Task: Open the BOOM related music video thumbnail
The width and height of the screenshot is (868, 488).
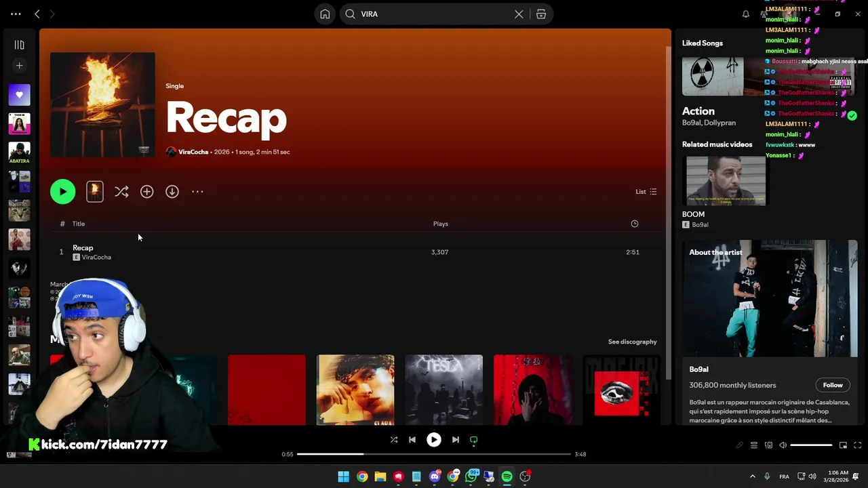Action: pos(726,181)
